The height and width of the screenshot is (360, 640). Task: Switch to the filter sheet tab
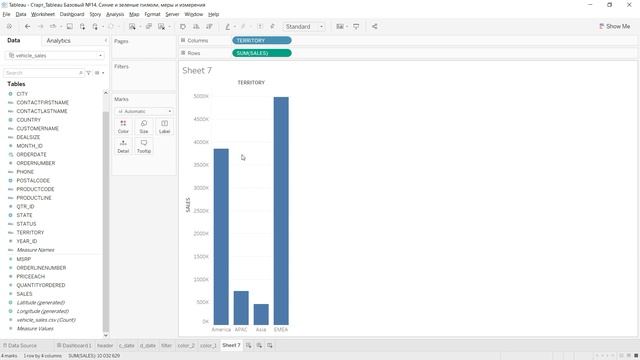[x=167, y=345]
